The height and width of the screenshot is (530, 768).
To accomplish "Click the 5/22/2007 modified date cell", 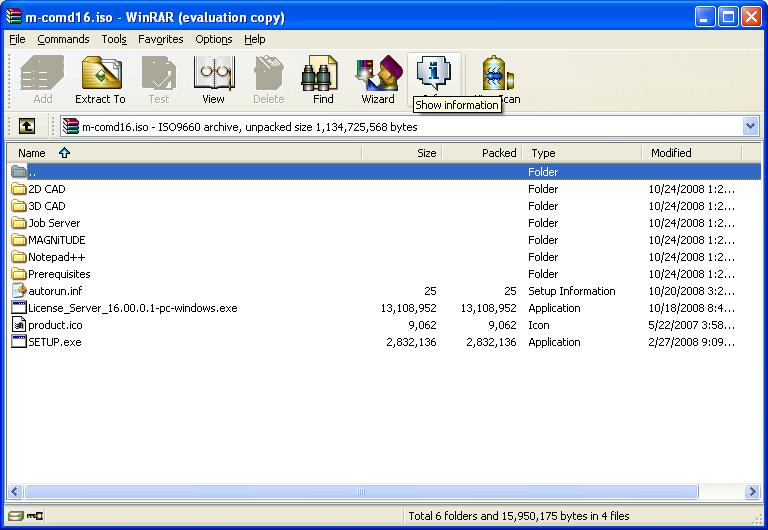I will [691, 325].
